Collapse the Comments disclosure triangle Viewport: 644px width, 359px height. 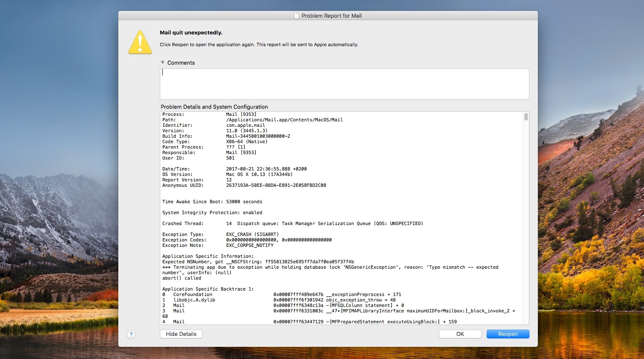[163, 63]
